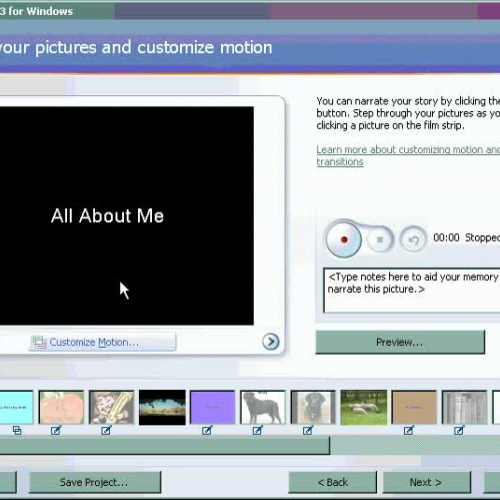Click the edit icon under the pumpkin picture
This screenshot has width=500, height=500.
click(x=56, y=430)
